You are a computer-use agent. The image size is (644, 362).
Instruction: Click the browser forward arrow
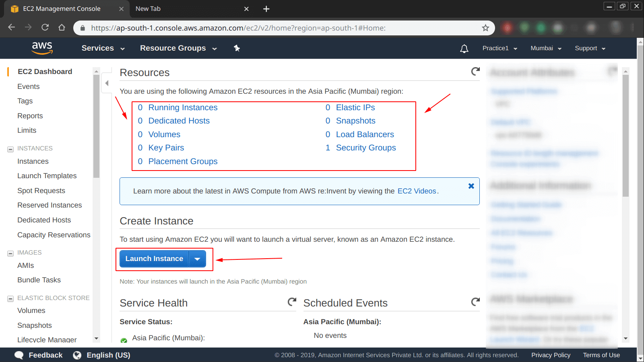click(28, 27)
